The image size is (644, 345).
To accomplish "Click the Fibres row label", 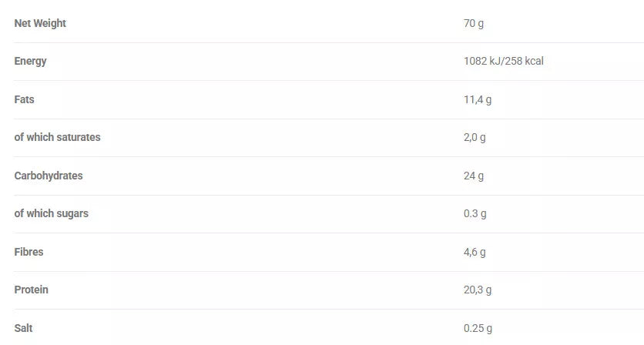I will (x=29, y=252).
